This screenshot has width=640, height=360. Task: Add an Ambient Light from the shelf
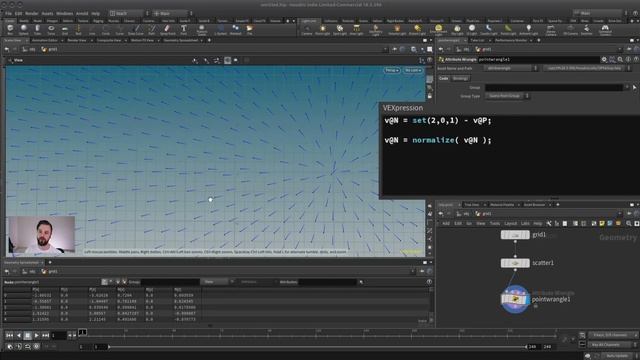click(529, 29)
